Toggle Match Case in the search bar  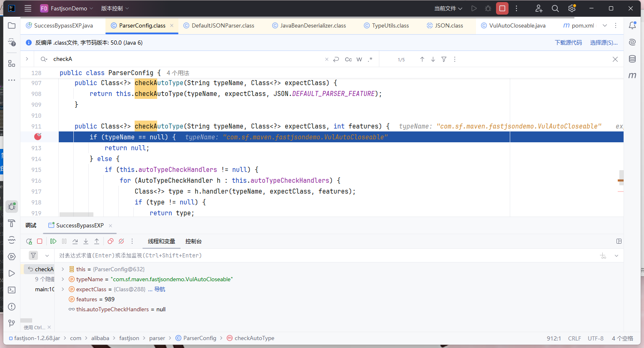[x=348, y=59]
